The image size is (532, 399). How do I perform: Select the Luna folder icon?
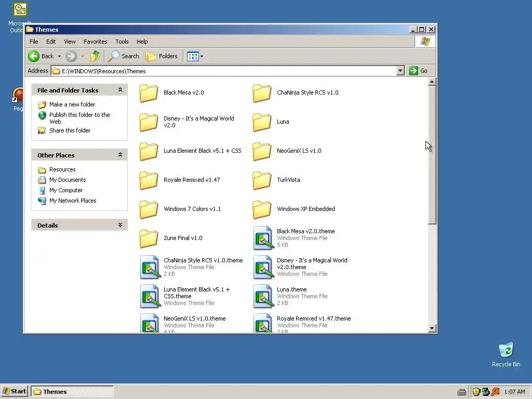pyautogui.click(x=262, y=122)
